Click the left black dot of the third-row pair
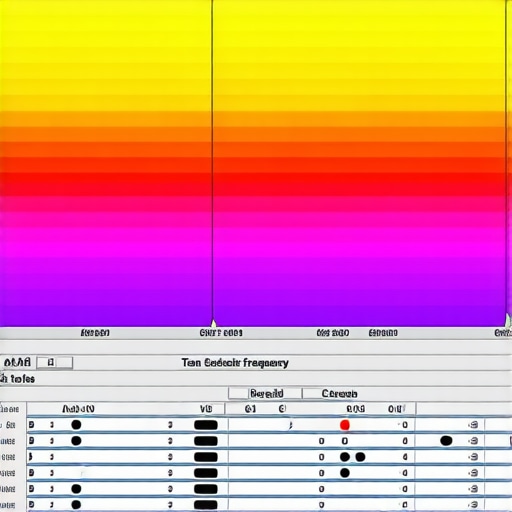 [345, 457]
